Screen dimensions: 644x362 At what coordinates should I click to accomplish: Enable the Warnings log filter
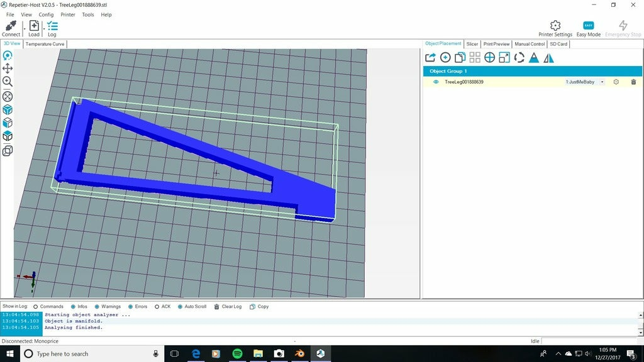[97, 307]
